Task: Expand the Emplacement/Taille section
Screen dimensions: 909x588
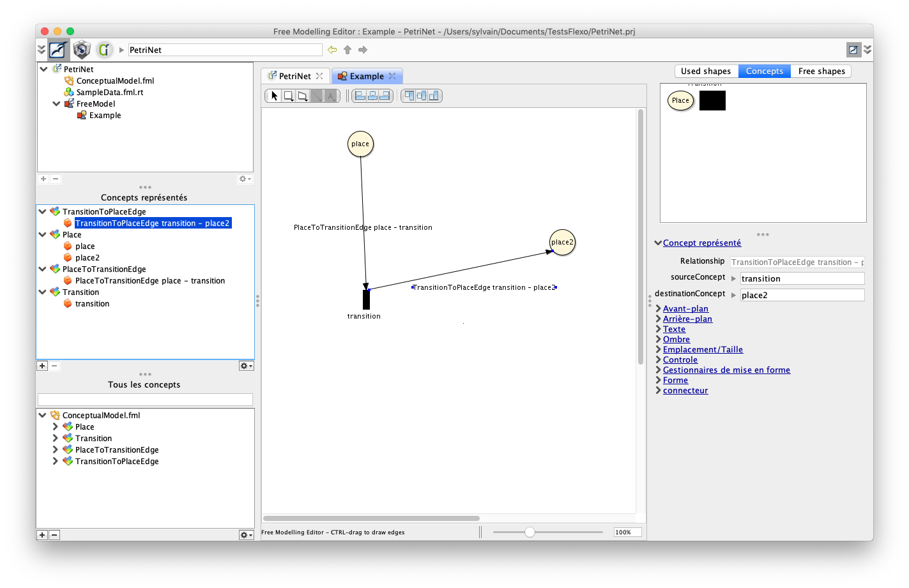Action: 658,349
